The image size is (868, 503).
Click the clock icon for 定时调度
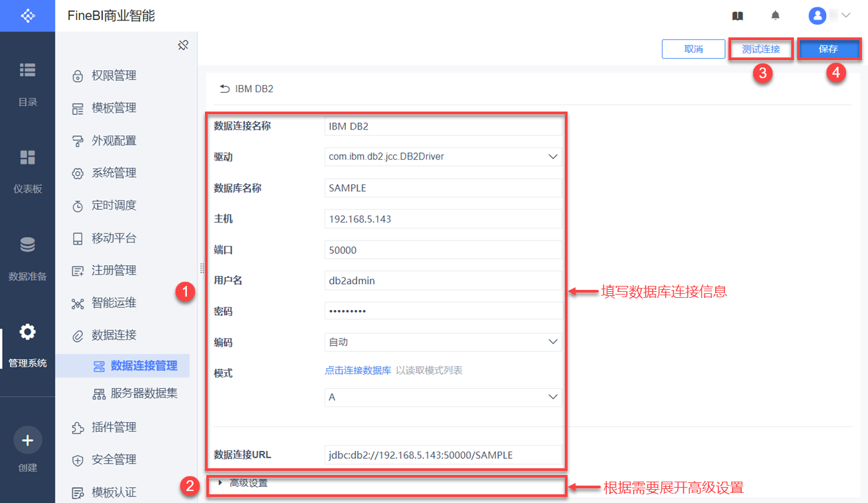(x=77, y=206)
